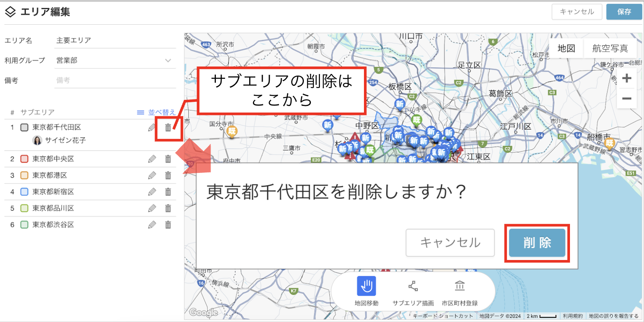Delete 東京都中央区 via its trash icon
The width and height of the screenshot is (644, 322).
(x=168, y=159)
